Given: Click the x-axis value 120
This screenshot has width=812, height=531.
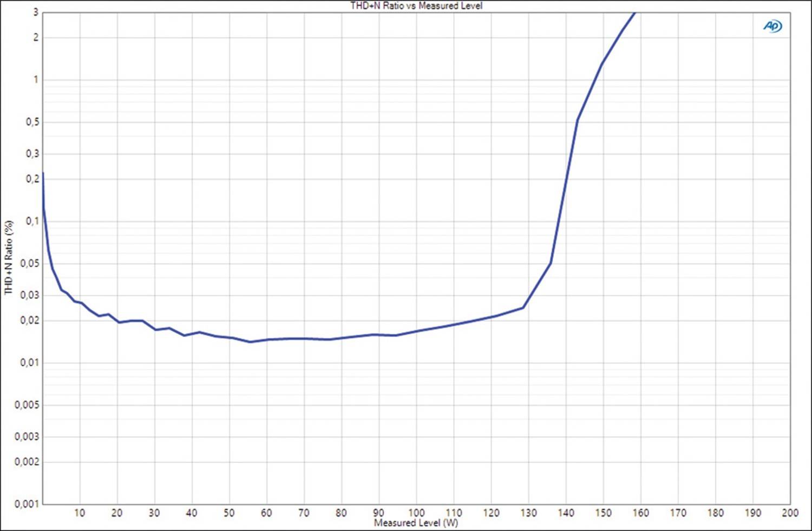Looking at the screenshot, I should click(491, 513).
